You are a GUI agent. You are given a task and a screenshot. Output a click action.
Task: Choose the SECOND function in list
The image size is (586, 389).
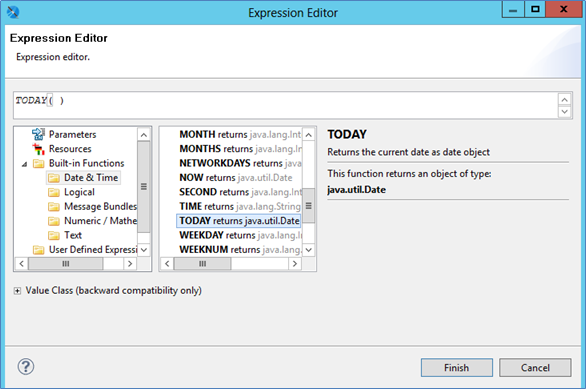240,192
